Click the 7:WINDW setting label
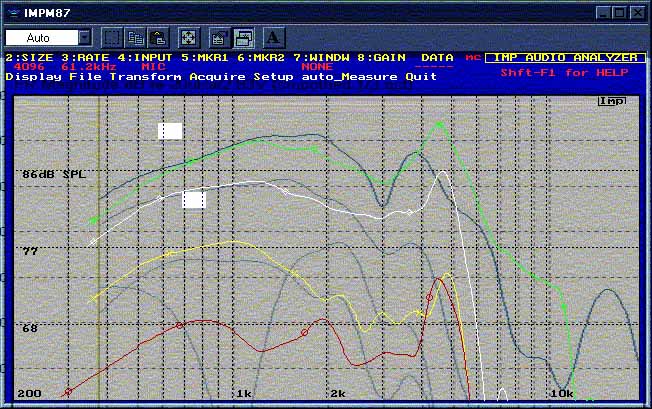The height and width of the screenshot is (409, 652). (321, 58)
